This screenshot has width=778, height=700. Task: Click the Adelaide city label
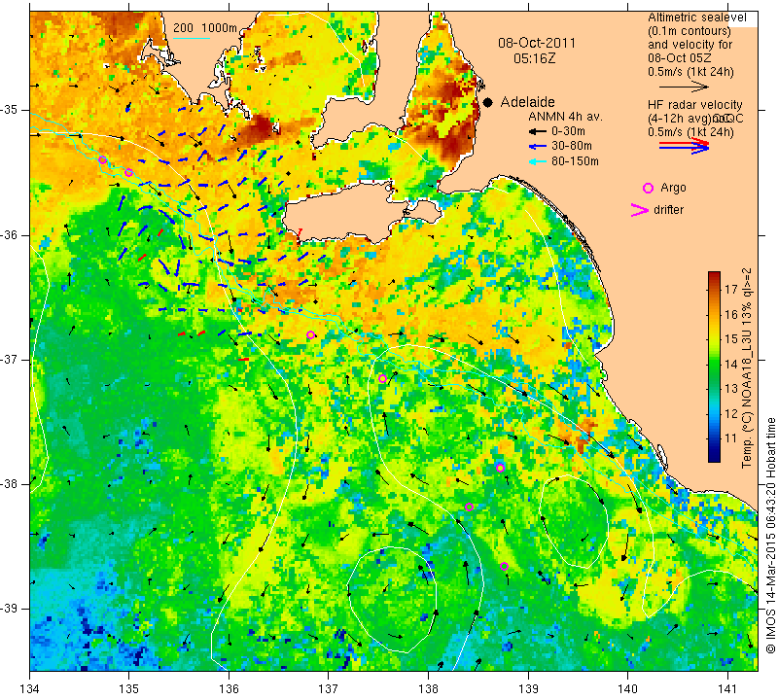click(x=527, y=102)
